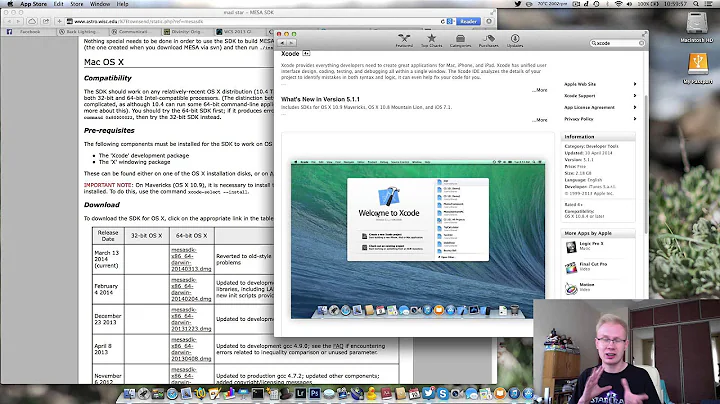
Task: Open Final Cut Pro in More Apps
Action: [592, 266]
